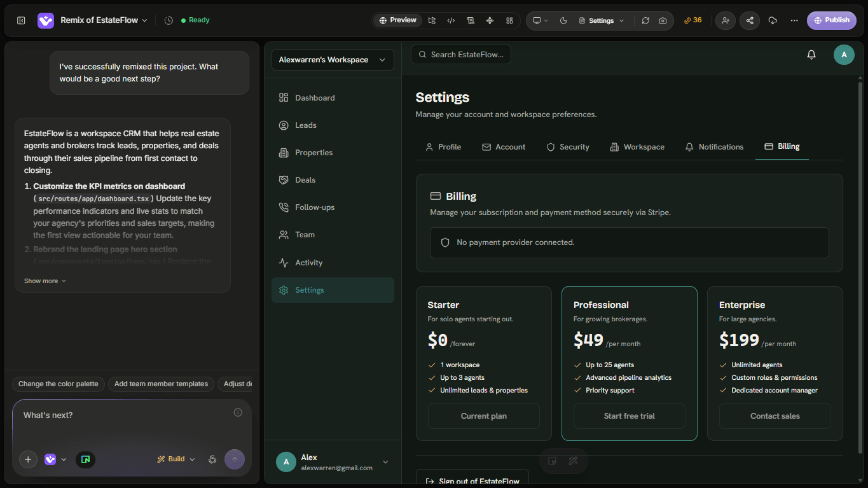Select the Billing tab

pos(782,147)
